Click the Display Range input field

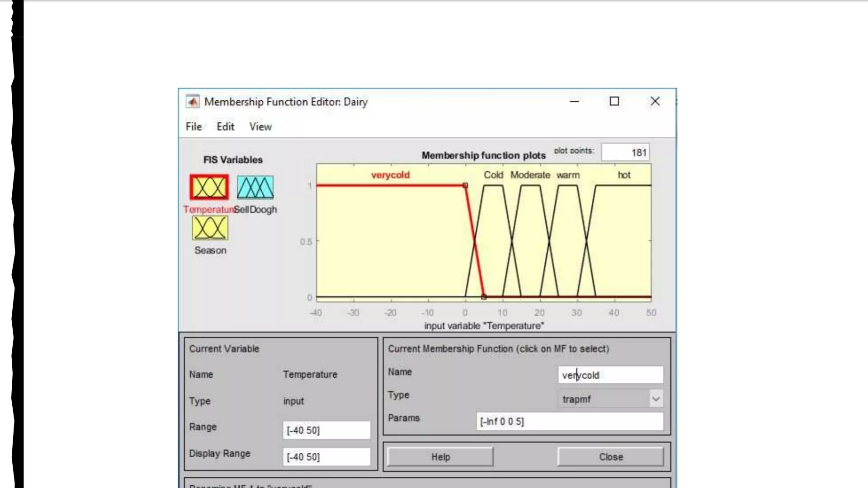326,457
